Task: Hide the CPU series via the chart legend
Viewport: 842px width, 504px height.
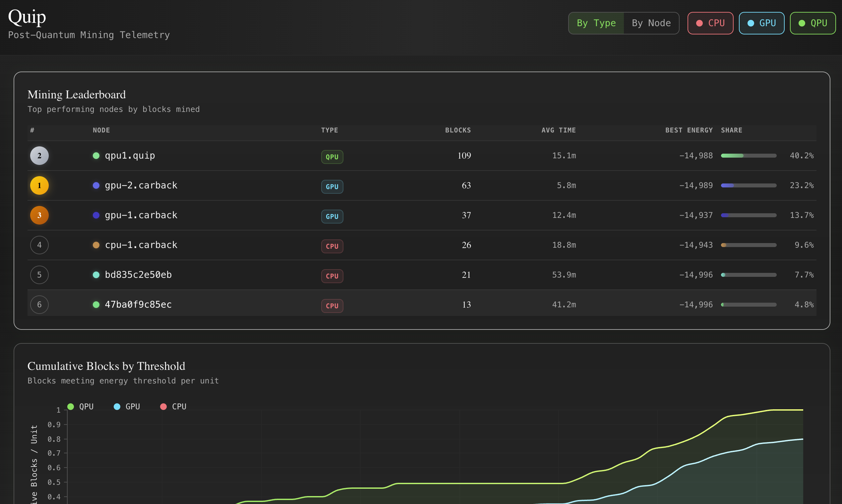Action: pos(174,406)
